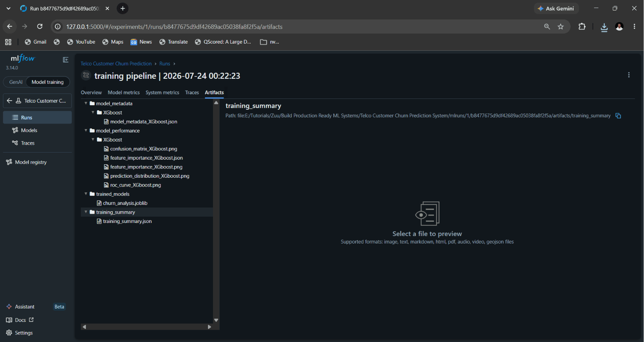Viewport: 644px width, 342px height.
Task: Select feature_importance_XGboost.png file
Action: pyautogui.click(x=146, y=167)
